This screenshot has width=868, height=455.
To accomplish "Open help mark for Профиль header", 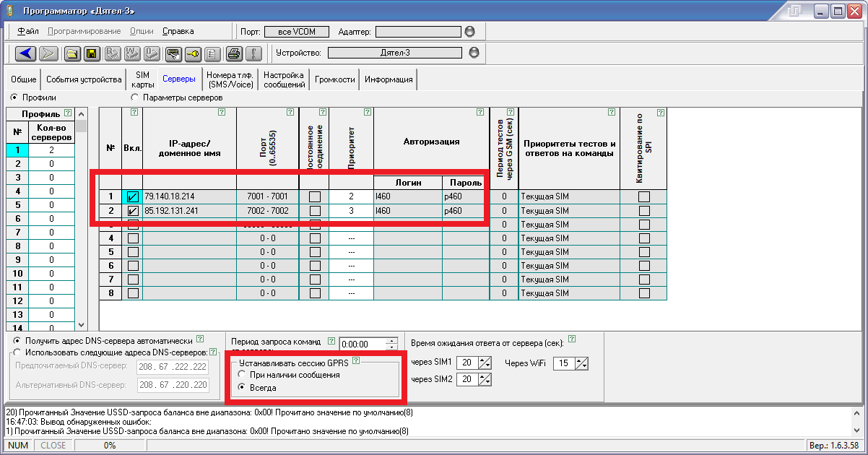I will coord(68,113).
